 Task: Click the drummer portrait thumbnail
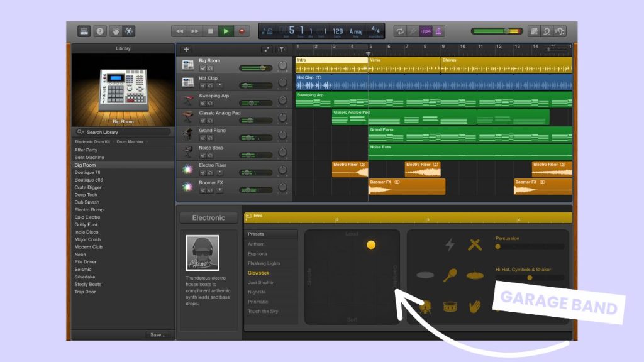click(203, 253)
